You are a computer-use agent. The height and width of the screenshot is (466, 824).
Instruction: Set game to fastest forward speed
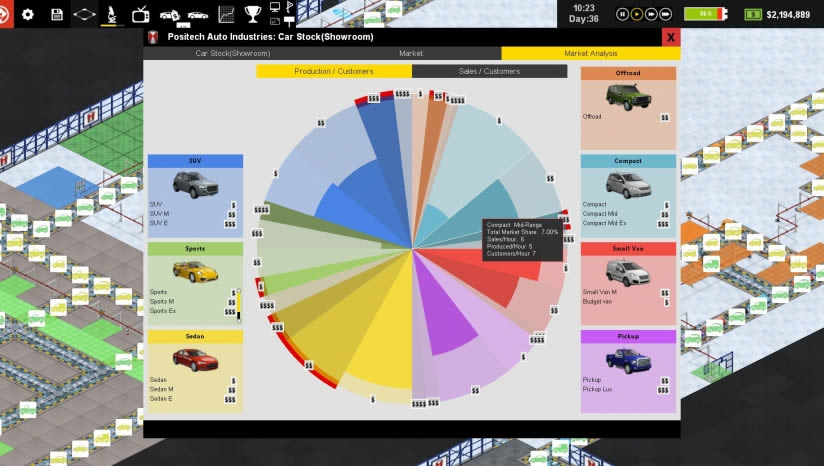(x=665, y=14)
